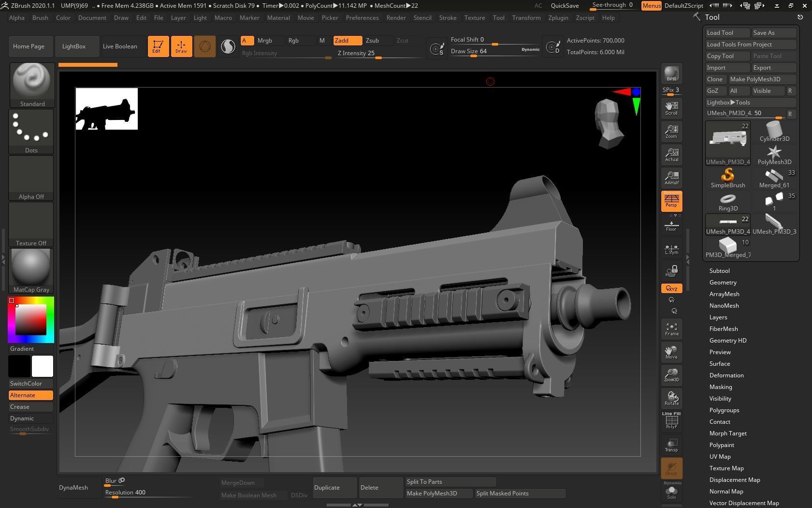Screen dimensions: 812x508
Task: Click the LightBox button
Action: click(77, 46)
